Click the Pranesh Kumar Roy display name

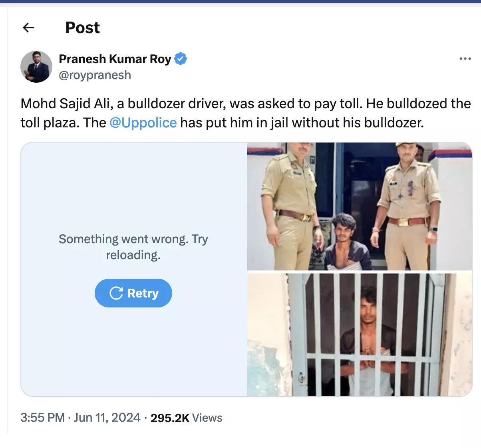(115, 59)
